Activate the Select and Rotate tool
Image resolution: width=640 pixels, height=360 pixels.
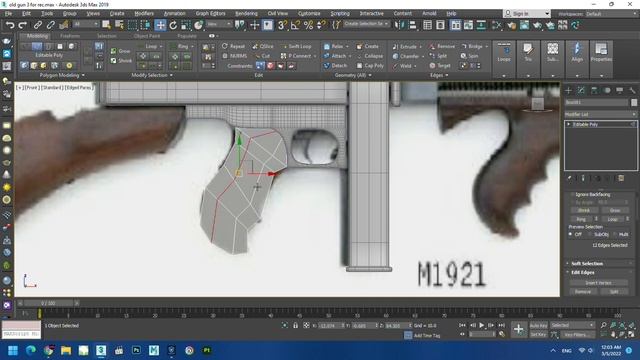[173, 25]
